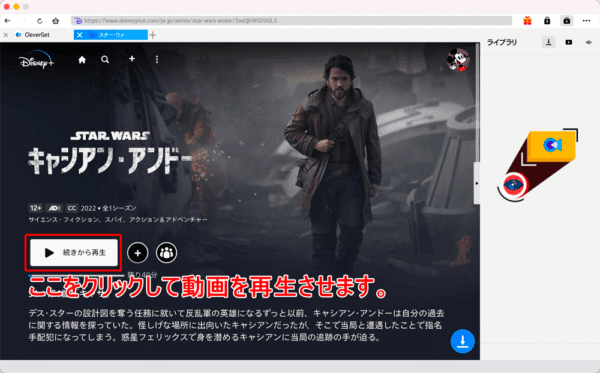The height and width of the screenshot is (373, 600).
Task: Click the AD audio description badge
Action: [x=54, y=208]
